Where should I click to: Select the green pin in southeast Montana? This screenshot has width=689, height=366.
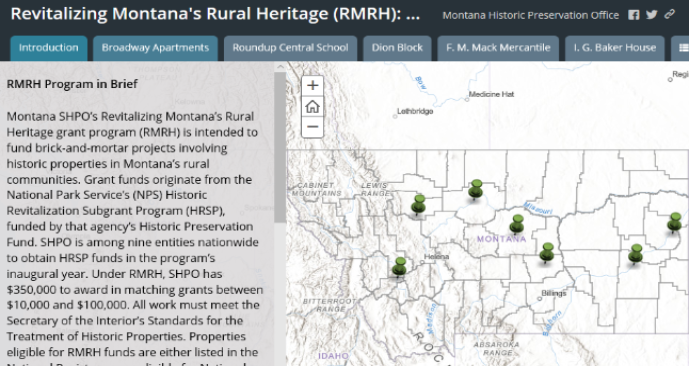[x=635, y=254]
